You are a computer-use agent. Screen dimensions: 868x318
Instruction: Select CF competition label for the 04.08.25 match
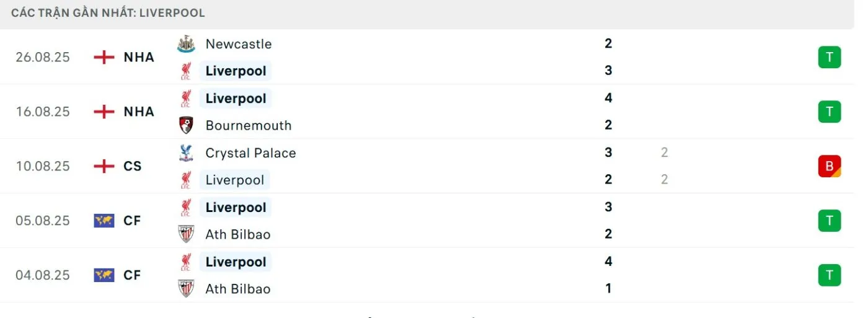coord(132,275)
